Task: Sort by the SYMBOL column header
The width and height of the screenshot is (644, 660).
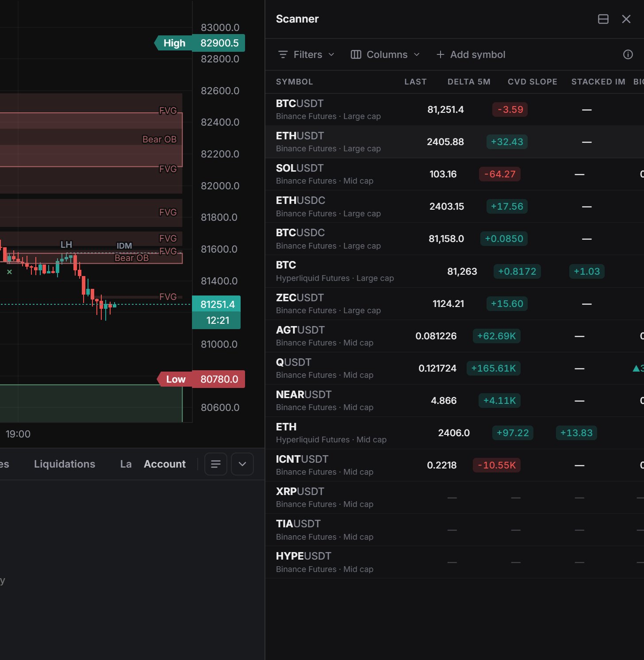Action: click(294, 82)
